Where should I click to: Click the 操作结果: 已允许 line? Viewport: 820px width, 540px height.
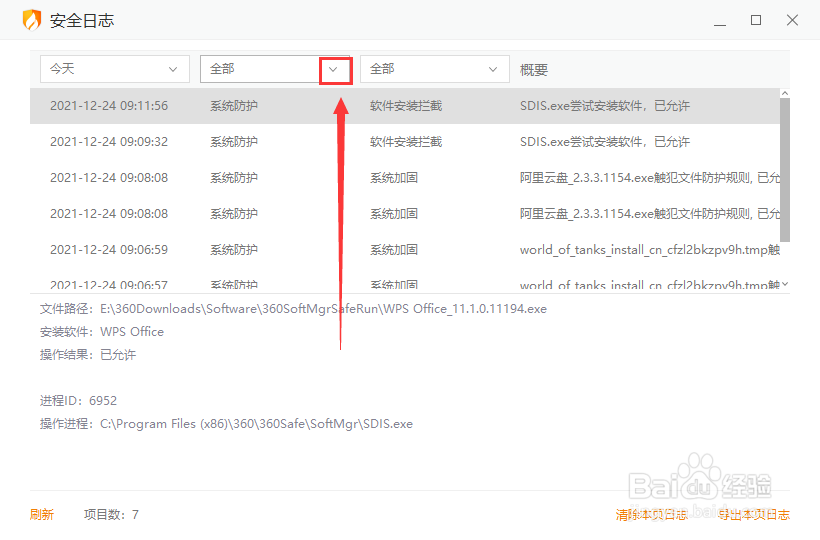[88, 355]
